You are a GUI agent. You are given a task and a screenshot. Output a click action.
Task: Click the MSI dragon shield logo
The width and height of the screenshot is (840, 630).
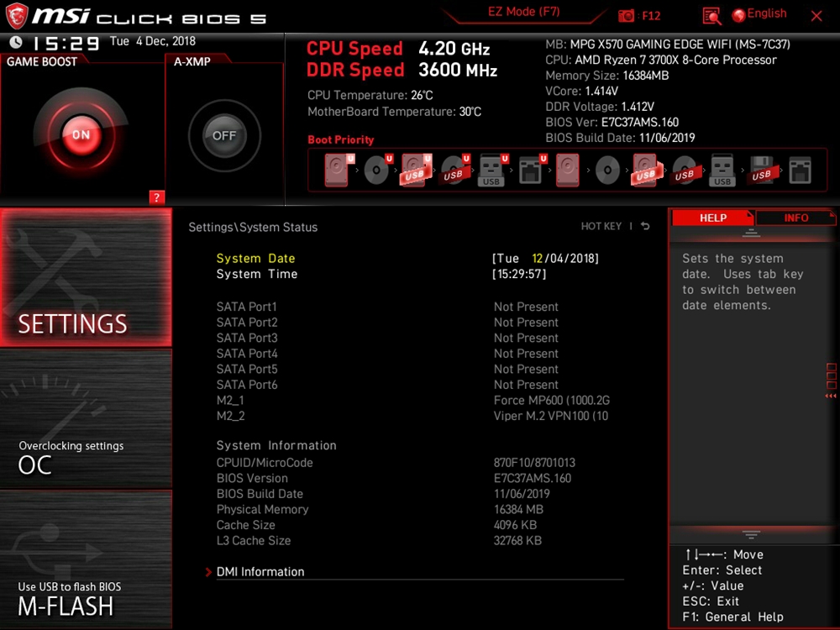[17, 15]
